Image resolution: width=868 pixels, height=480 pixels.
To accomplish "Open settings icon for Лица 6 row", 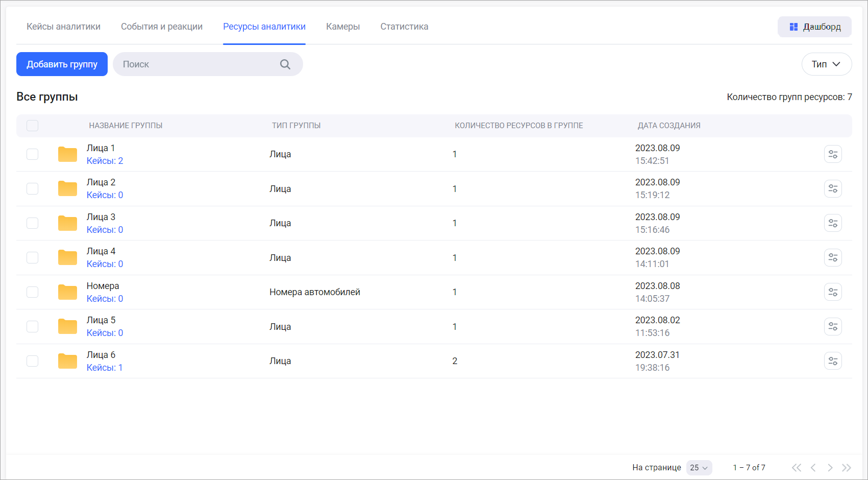I will pos(833,361).
